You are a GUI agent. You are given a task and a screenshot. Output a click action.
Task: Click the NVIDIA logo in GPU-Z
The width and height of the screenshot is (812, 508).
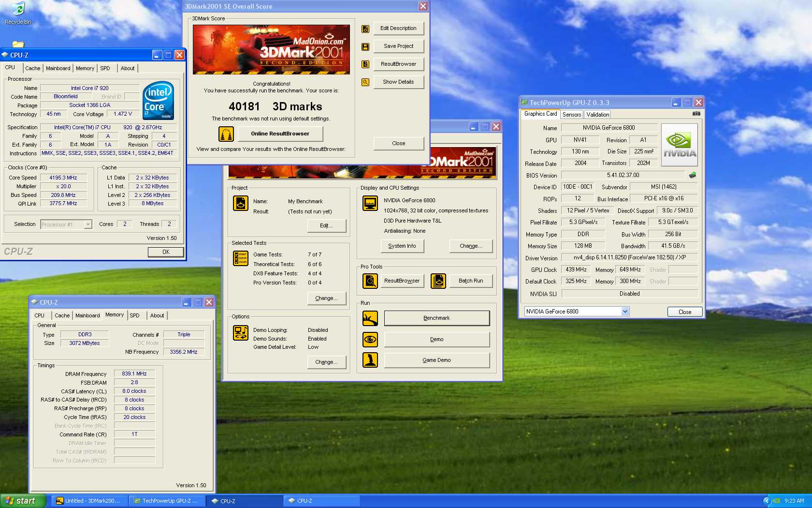(680, 145)
